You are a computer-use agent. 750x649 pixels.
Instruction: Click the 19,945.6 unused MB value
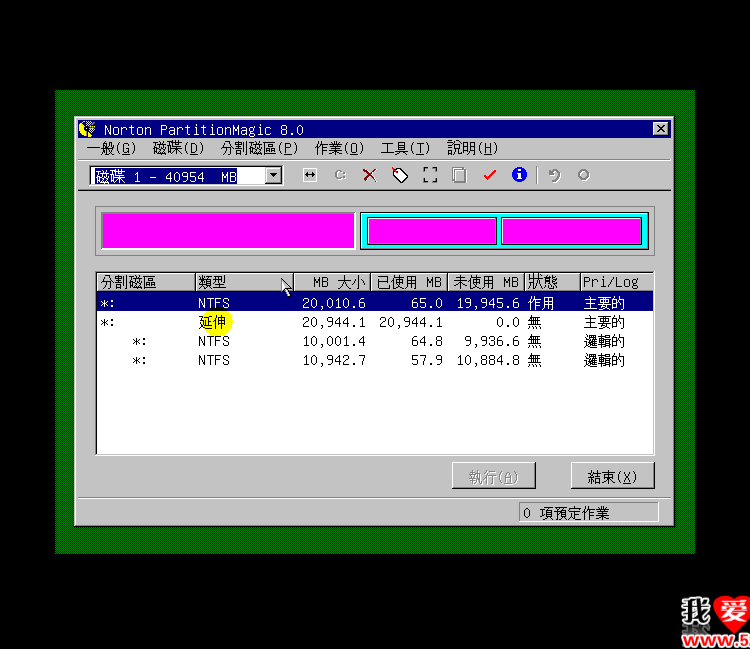[488, 303]
